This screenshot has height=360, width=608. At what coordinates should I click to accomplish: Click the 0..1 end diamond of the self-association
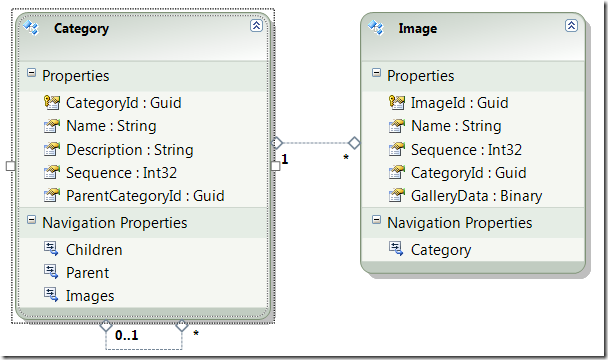click(106, 326)
